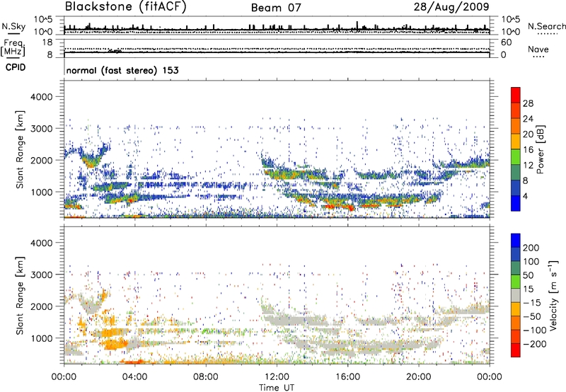
Task: Click the '18' frequency axis tick
Action: pyautogui.click(x=47, y=42)
